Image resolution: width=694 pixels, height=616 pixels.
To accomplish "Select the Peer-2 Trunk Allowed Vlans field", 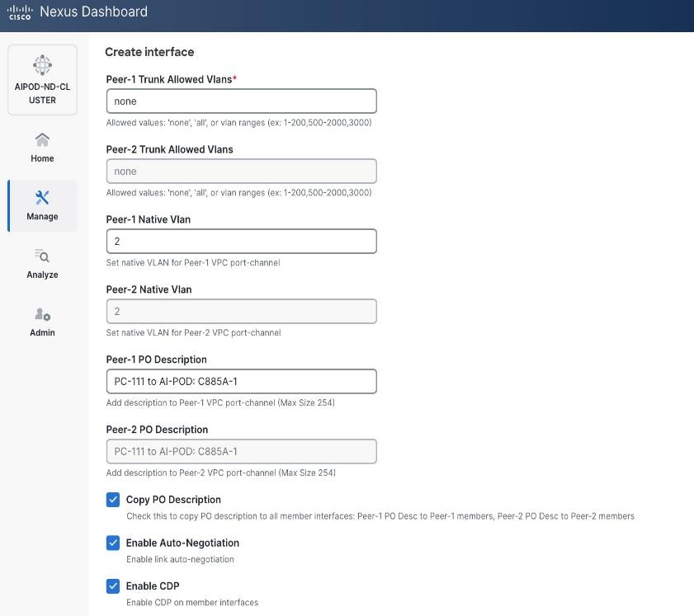I will tap(240, 171).
